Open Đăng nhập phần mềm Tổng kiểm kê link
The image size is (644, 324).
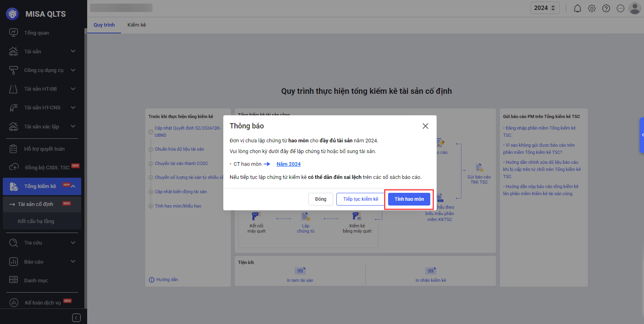tap(540, 132)
